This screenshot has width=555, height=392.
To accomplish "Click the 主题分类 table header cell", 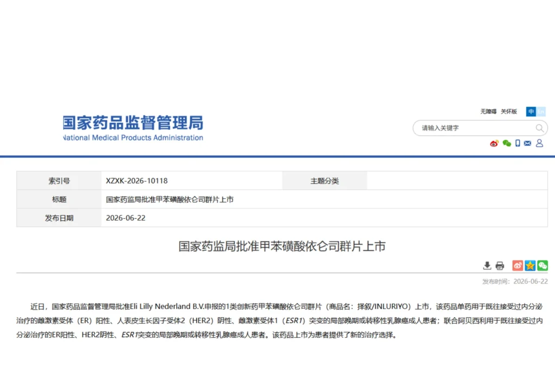I will click(x=325, y=181).
